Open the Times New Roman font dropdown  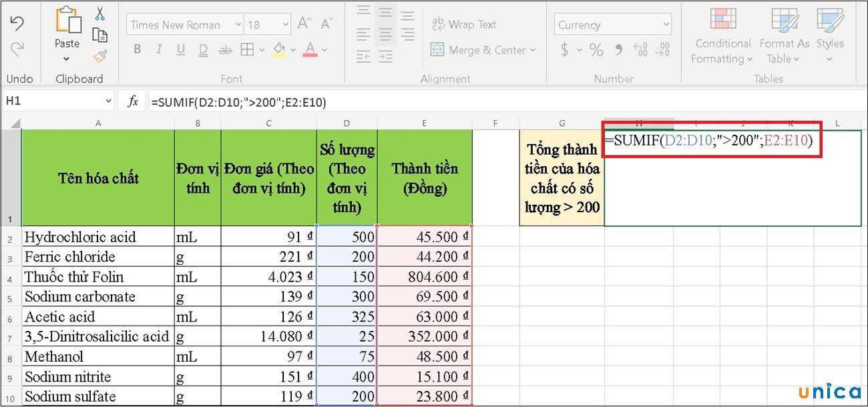(x=238, y=25)
